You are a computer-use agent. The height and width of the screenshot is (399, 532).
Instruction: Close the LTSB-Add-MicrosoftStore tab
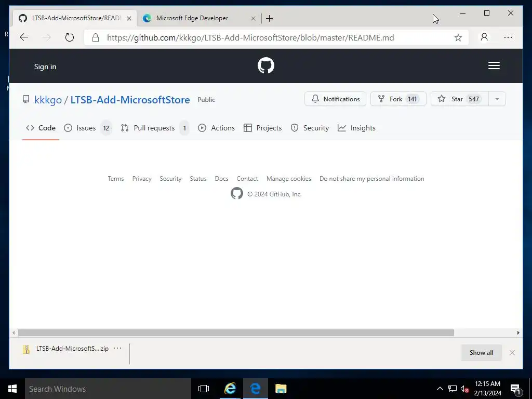tap(129, 18)
